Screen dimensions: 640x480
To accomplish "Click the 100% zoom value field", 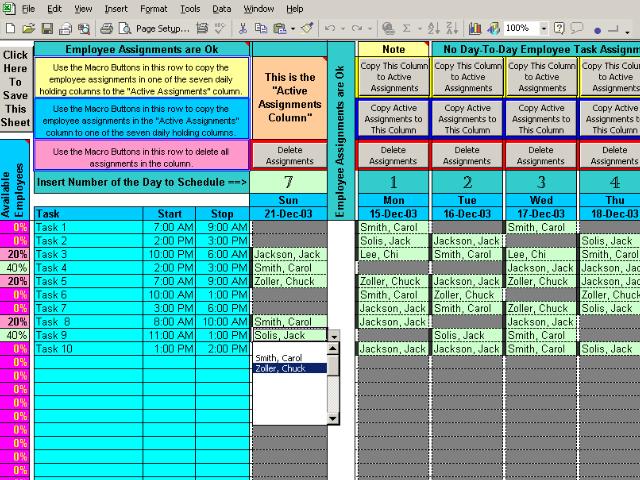I will (x=522, y=28).
